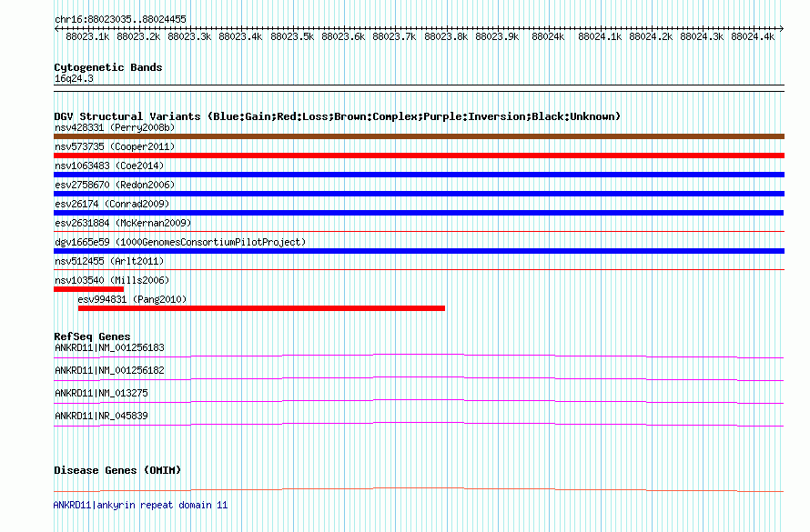Click the short red nsv103540 loss bar

click(89, 289)
